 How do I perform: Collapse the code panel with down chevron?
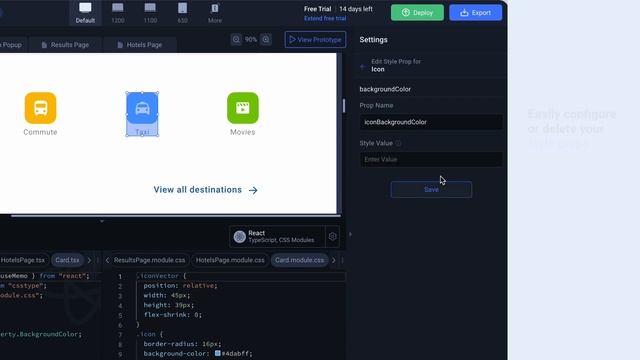tap(102, 221)
